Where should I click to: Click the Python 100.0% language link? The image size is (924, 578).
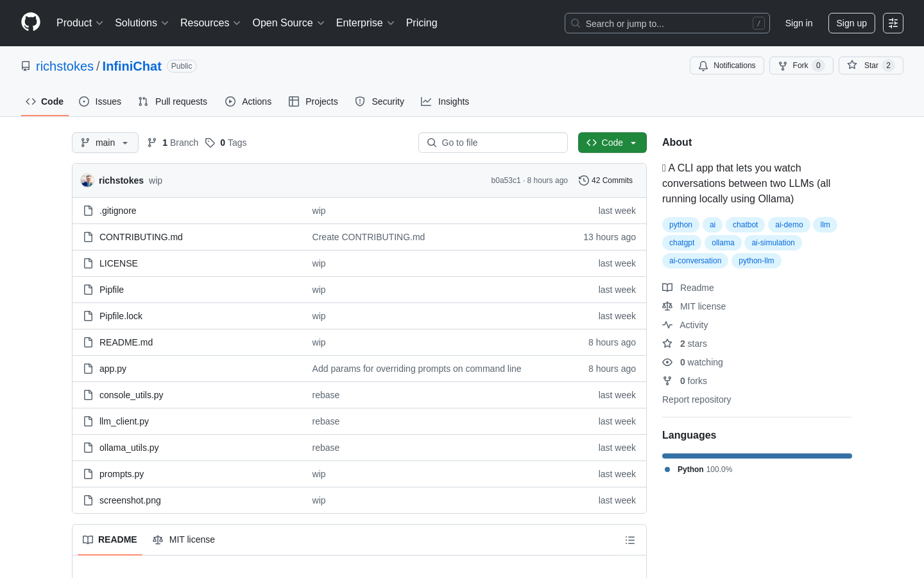coord(699,469)
